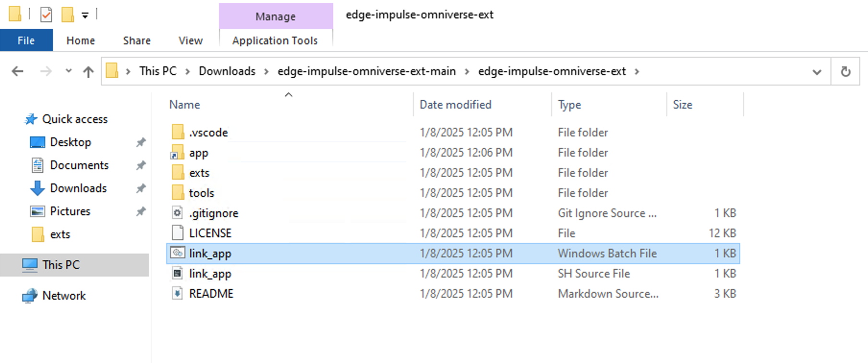Expand chevron after Downloads breadcrumb

pos(266,72)
